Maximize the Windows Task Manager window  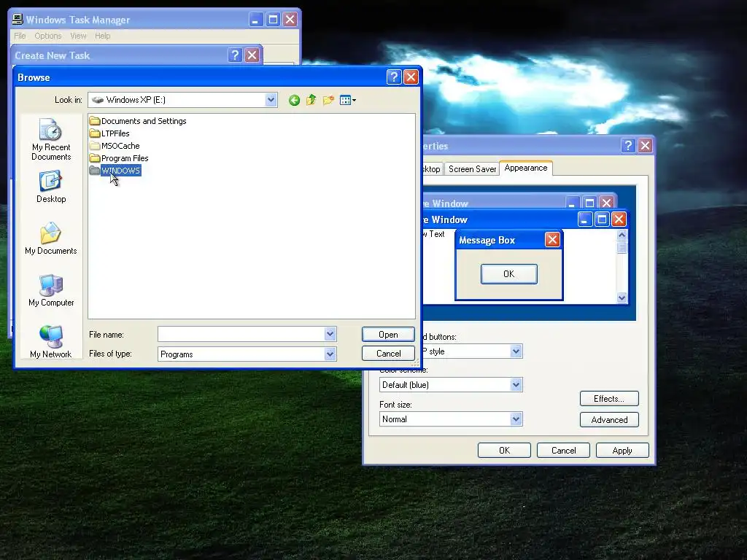(273, 20)
